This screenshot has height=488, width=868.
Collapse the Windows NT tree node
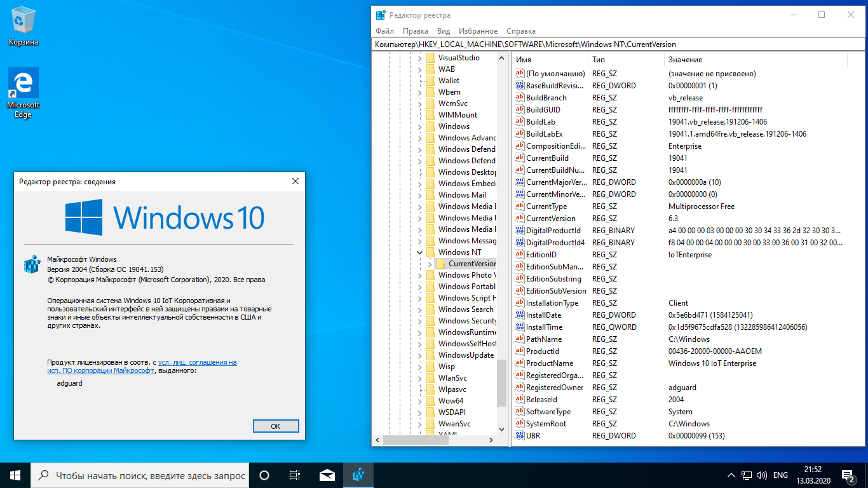[419, 252]
